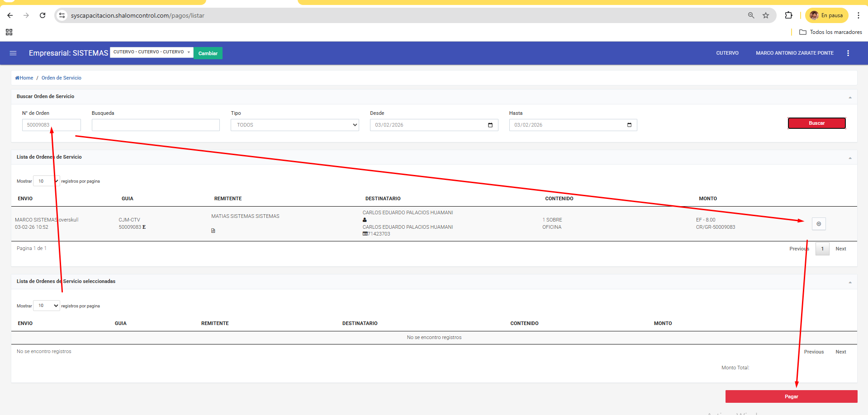Open the CUTERVO branch selector dropdown
The image size is (868, 415).
[x=151, y=52]
